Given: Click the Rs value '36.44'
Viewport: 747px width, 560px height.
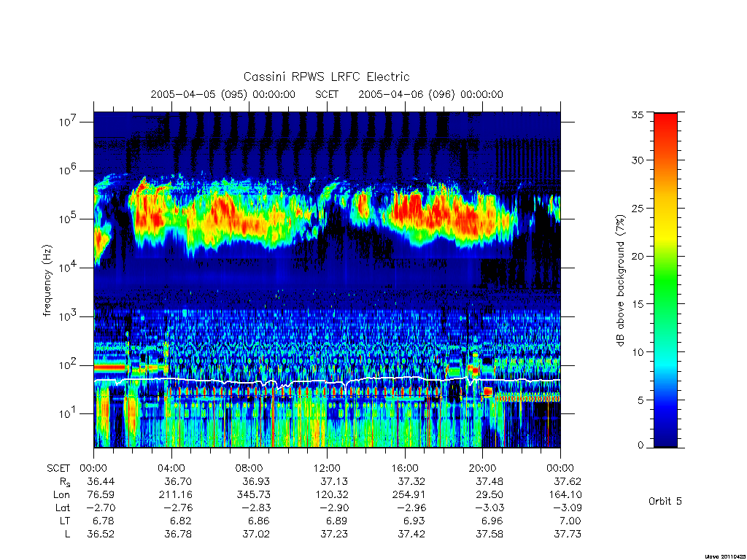Looking at the screenshot, I should 101,481.
